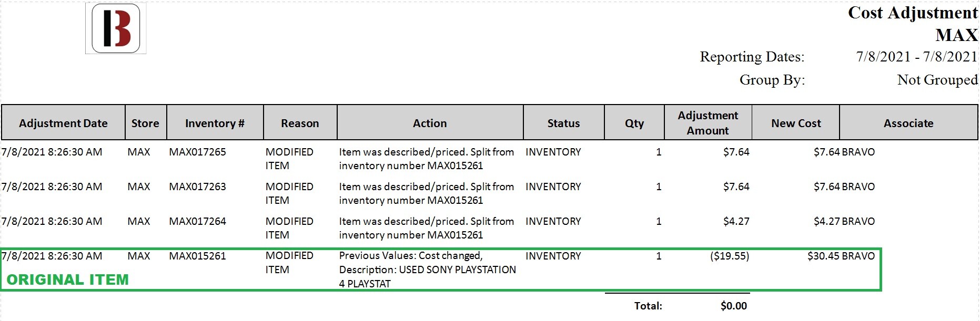Select inventory number MAX017265

coord(197,152)
